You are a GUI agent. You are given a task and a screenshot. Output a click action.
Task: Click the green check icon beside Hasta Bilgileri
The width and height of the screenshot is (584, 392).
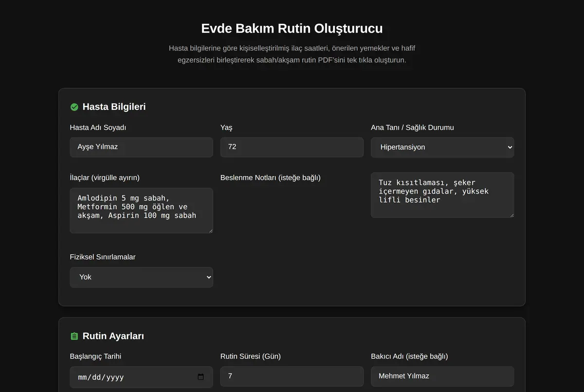point(74,107)
